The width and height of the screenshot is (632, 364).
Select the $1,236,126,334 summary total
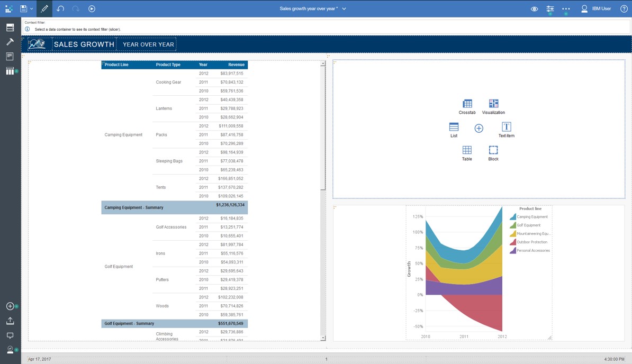click(x=230, y=205)
